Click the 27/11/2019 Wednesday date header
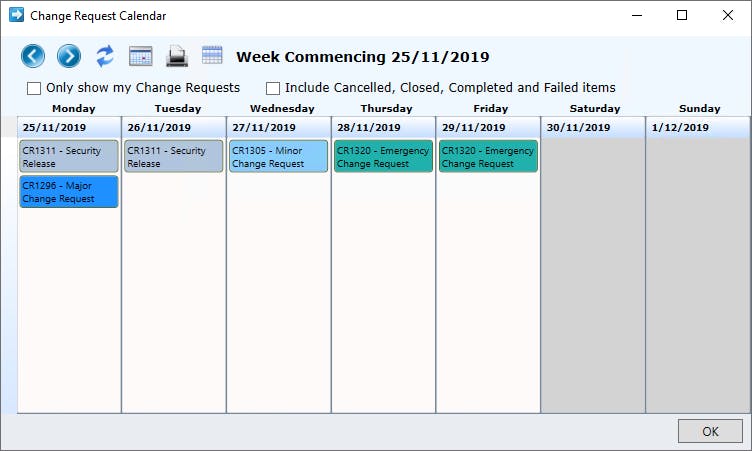Viewport: 752px width, 451px height. (x=278, y=128)
